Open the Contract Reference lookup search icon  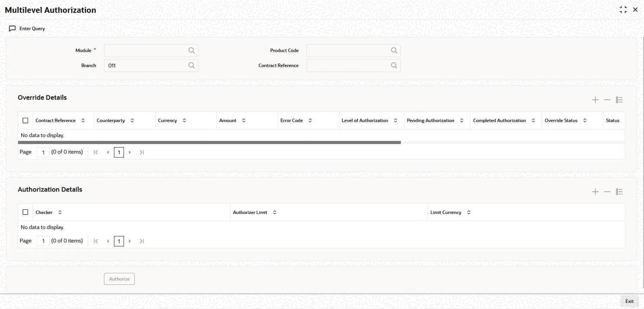click(x=394, y=66)
